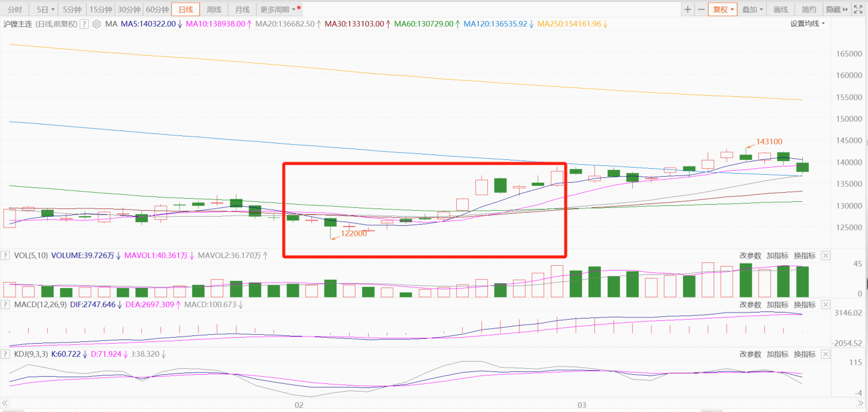
Task: Click the MA60:130729.00 value
Action: click(424, 24)
